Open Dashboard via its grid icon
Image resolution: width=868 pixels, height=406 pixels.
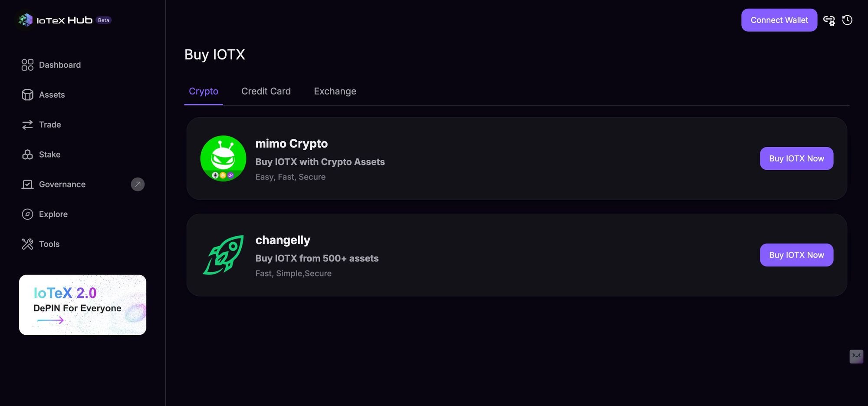point(27,65)
